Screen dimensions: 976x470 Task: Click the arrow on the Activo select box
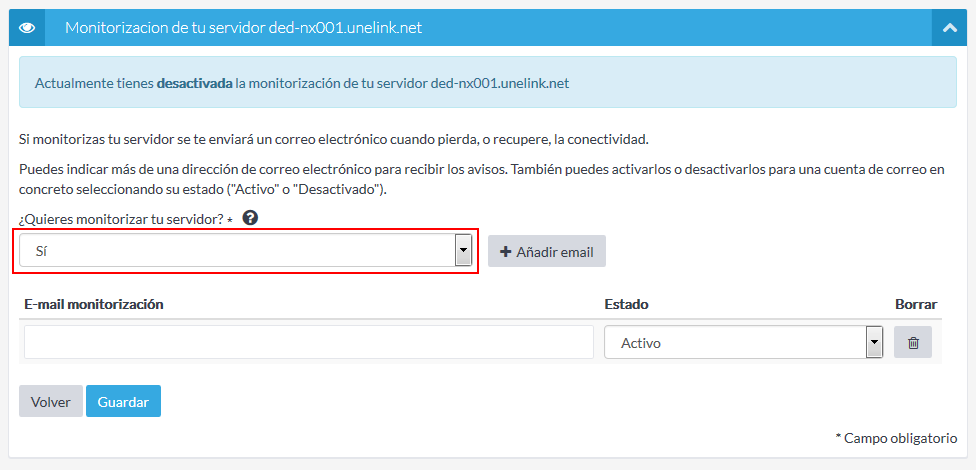[x=874, y=342]
